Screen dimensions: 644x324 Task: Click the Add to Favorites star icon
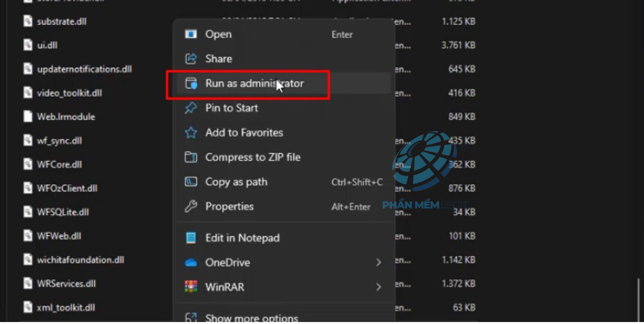click(191, 132)
